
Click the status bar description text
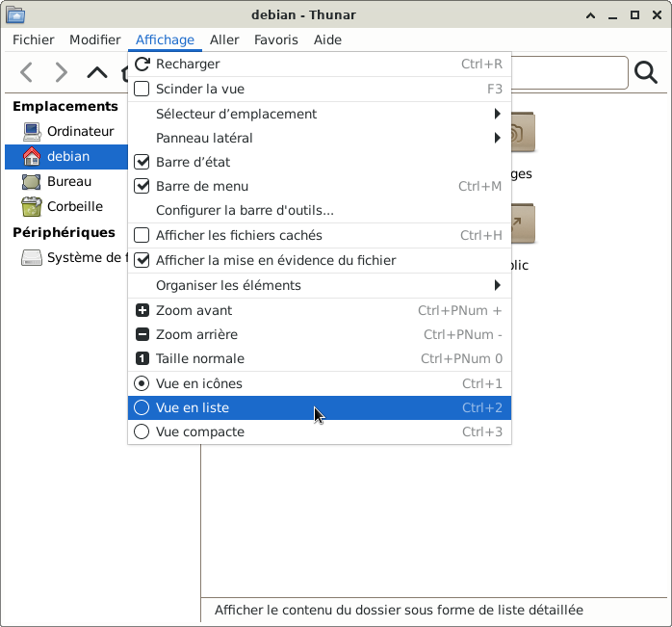[x=399, y=610]
